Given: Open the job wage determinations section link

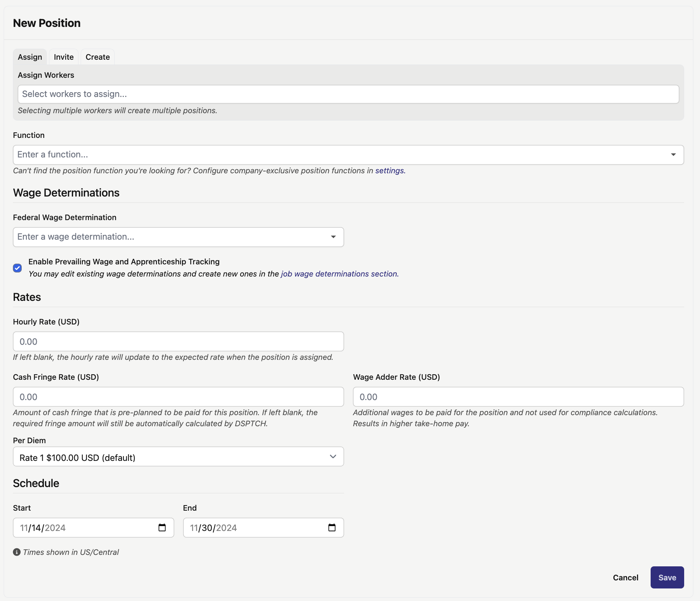Looking at the screenshot, I should pos(339,274).
